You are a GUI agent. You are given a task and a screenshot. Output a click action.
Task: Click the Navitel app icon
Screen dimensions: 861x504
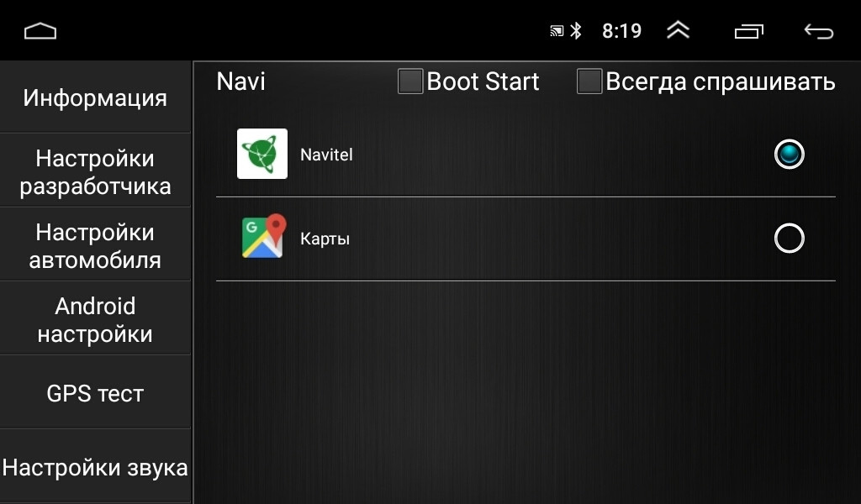[262, 154]
